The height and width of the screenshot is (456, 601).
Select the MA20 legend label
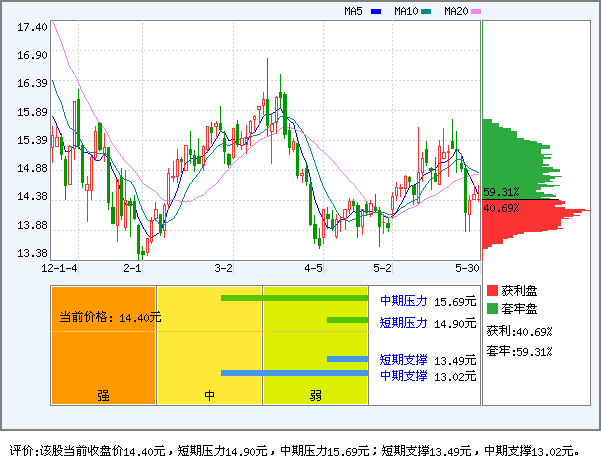(456, 11)
